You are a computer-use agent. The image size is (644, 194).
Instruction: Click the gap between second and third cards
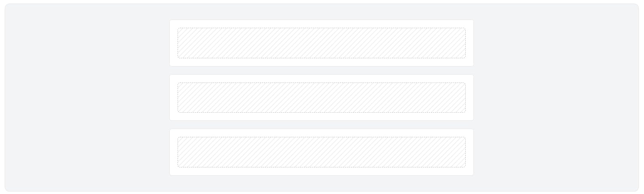[321, 125]
